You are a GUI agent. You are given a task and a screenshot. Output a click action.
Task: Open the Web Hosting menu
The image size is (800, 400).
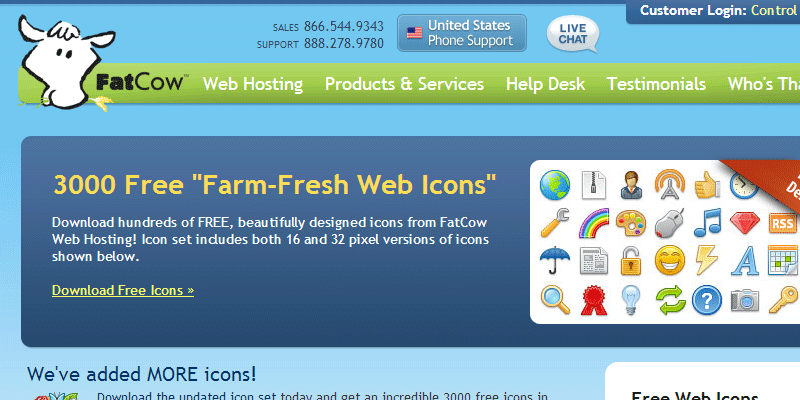(253, 84)
